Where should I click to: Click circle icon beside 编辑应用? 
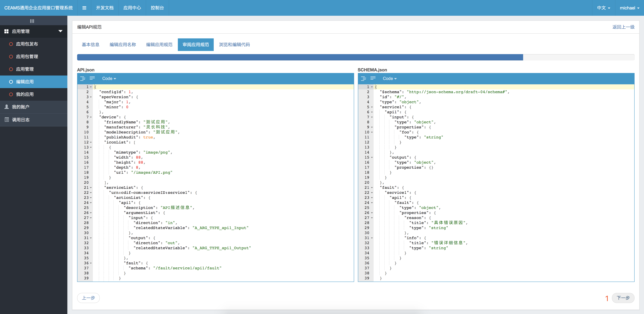[x=11, y=82]
